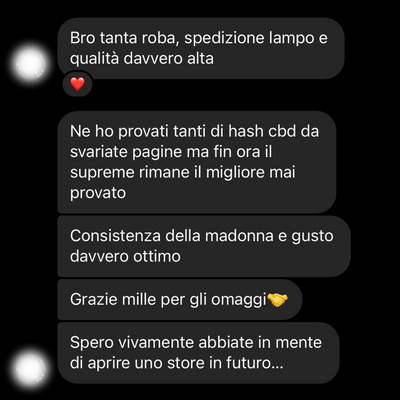Tap the "Consistenza della madonna" message bubble
This screenshot has height=400, width=400.
click(x=204, y=246)
